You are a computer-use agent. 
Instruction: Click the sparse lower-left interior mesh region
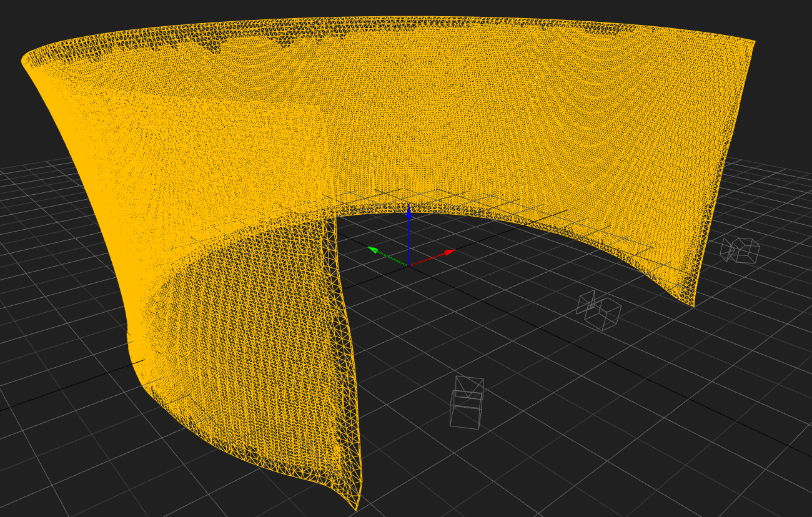pos(250,350)
